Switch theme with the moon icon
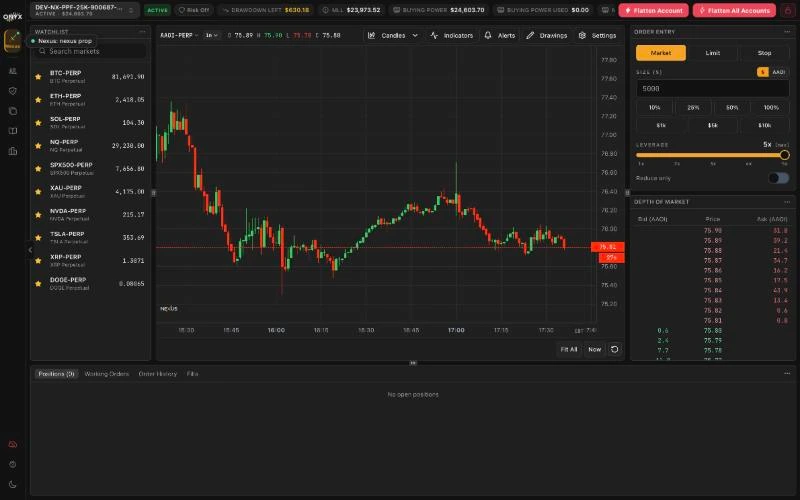This screenshot has height=500, width=800. pos(13,484)
